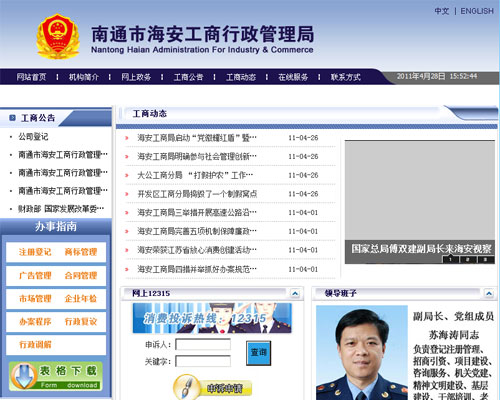
Task: Click the 查询 search button
Action: click(x=259, y=353)
